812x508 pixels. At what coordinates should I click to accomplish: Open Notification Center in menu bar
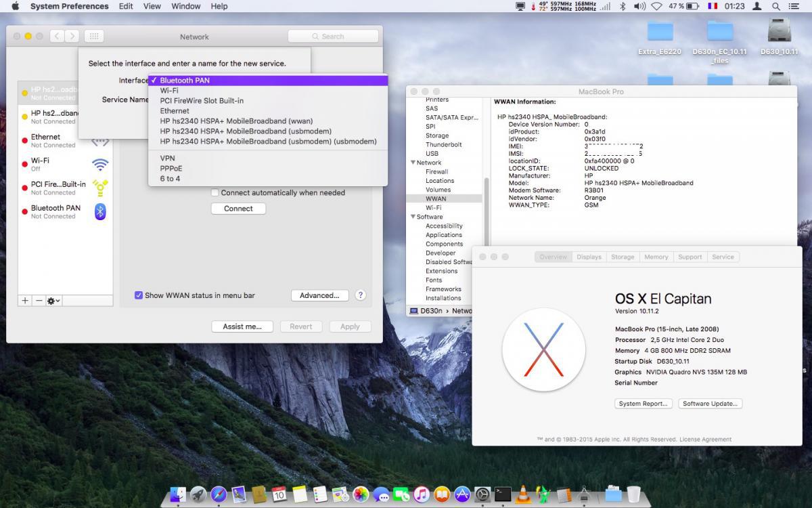[x=795, y=6]
